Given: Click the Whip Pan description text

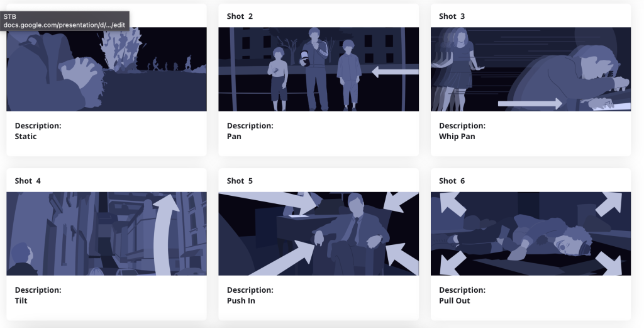Looking at the screenshot, I should [457, 136].
